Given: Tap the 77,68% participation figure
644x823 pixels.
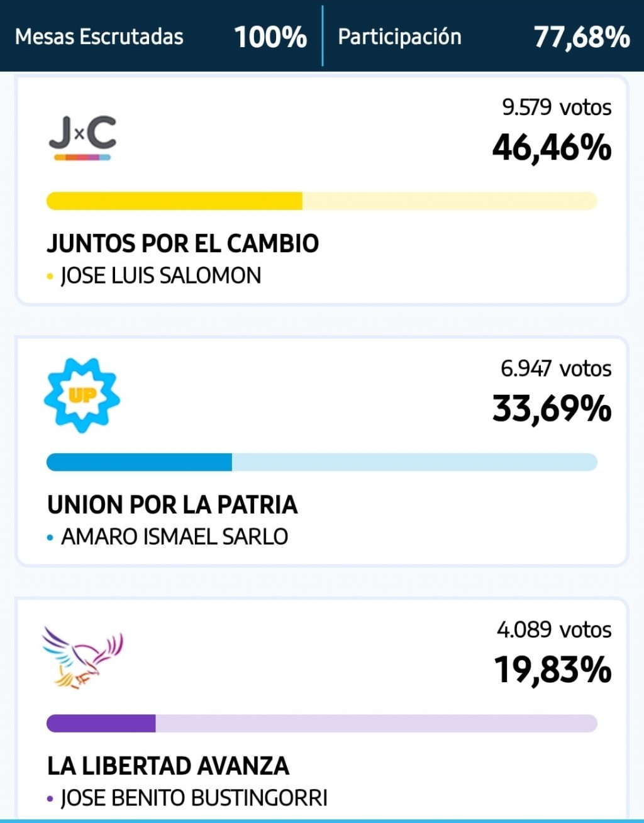Looking at the screenshot, I should pos(582,36).
